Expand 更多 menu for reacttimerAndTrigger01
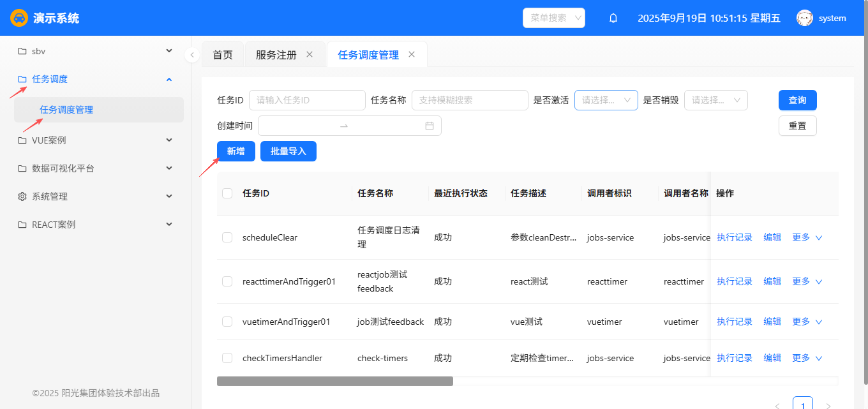Viewport: 868px width, 409px height. [x=807, y=281]
